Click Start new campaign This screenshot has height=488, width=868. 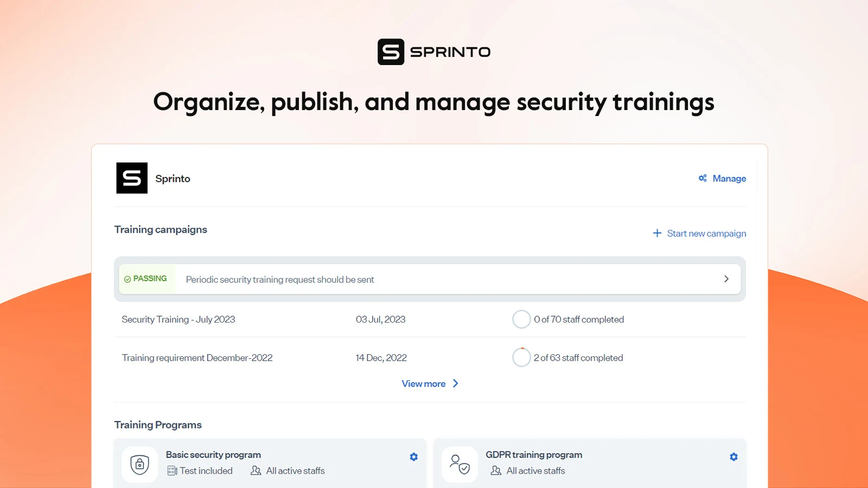click(x=706, y=233)
